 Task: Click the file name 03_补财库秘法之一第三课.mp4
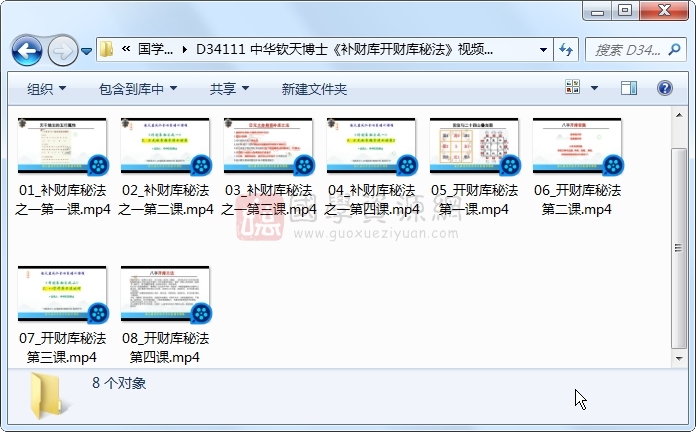(269, 199)
